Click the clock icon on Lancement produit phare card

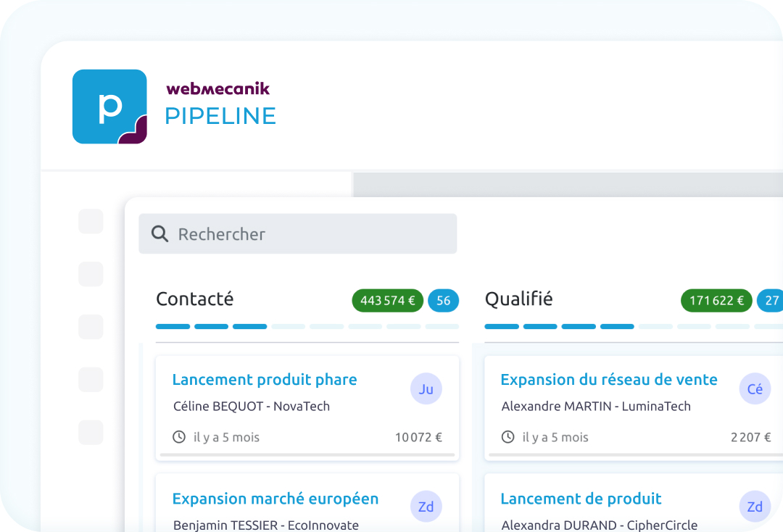pyautogui.click(x=179, y=437)
